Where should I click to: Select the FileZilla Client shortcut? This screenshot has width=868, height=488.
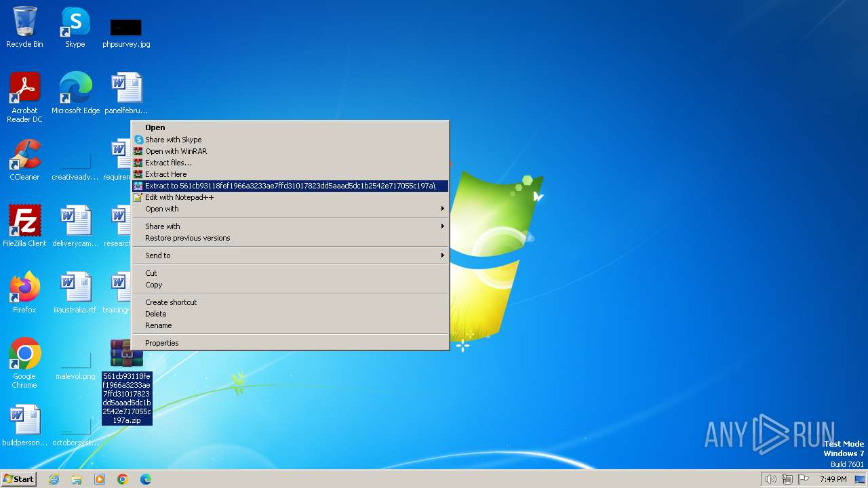point(24,226)
